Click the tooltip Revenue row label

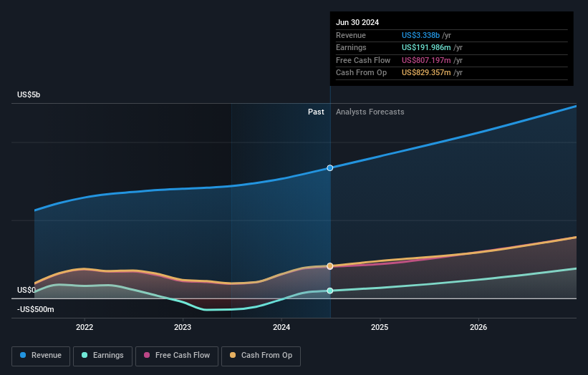pyautogui.click(x=351, y=35)
